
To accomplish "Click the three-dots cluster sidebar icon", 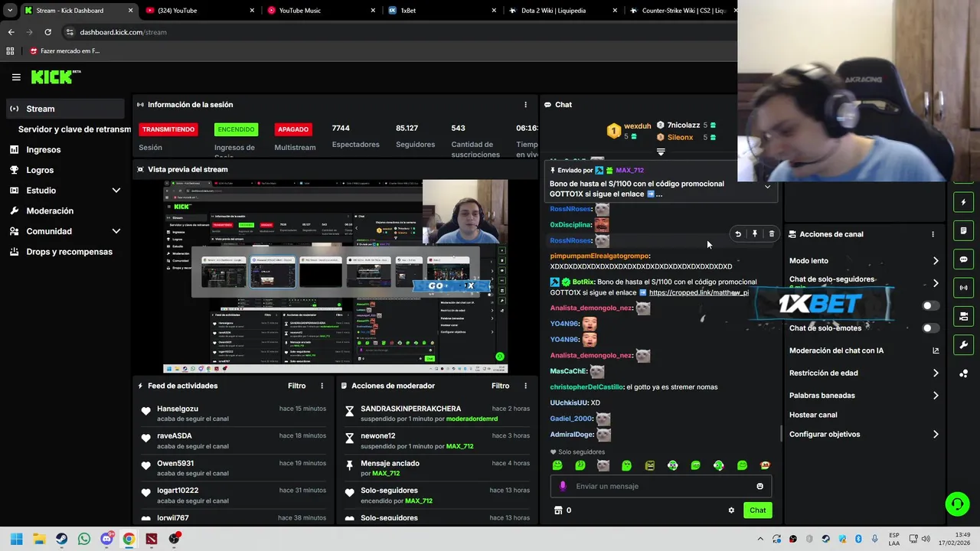I will click(x=964, y=373).
